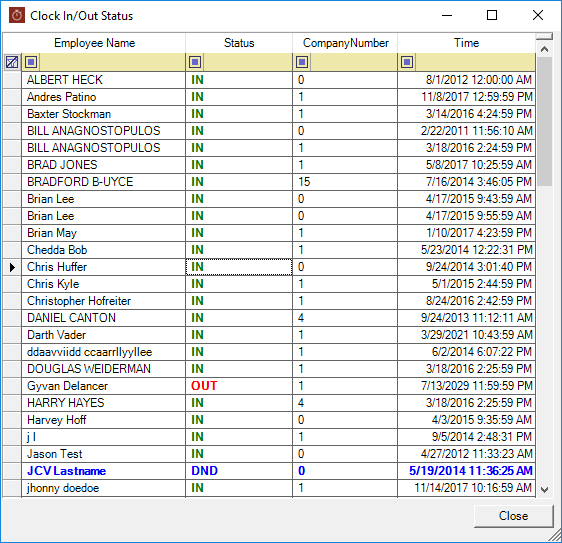Sort by Time column header
This screenshot has width=562, height=543.
pyautogui.click(x=466, y=43)
